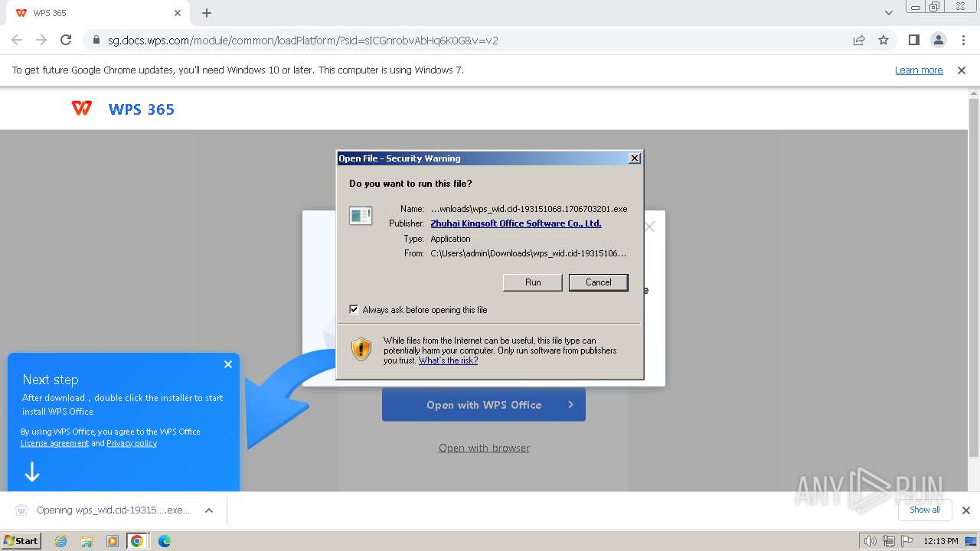This screenshot has height=551, width=980.
Task: Uncheck Always ask before opening this file
Action: click(354, 310)
